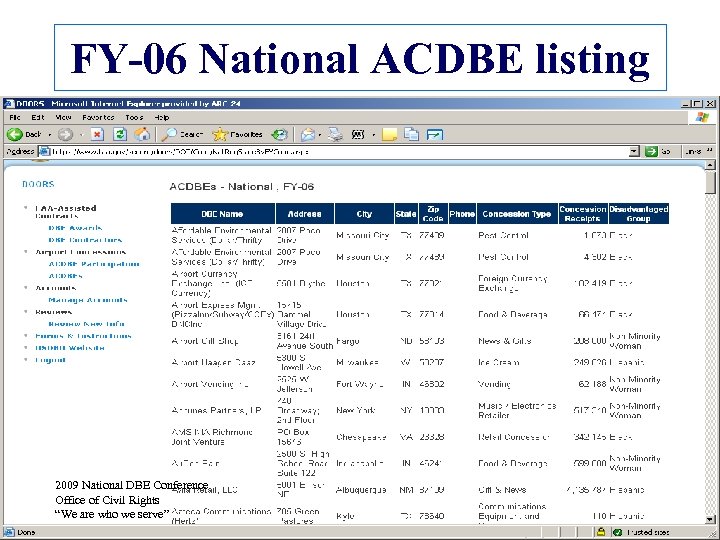
Task: Click the Vending concession type cell
Action: (x=495, y=384)
